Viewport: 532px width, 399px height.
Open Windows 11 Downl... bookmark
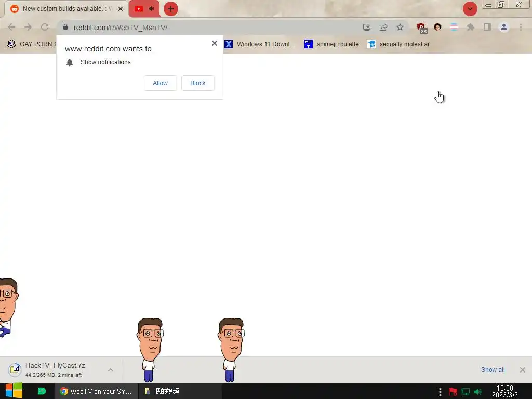pos(260,44)
